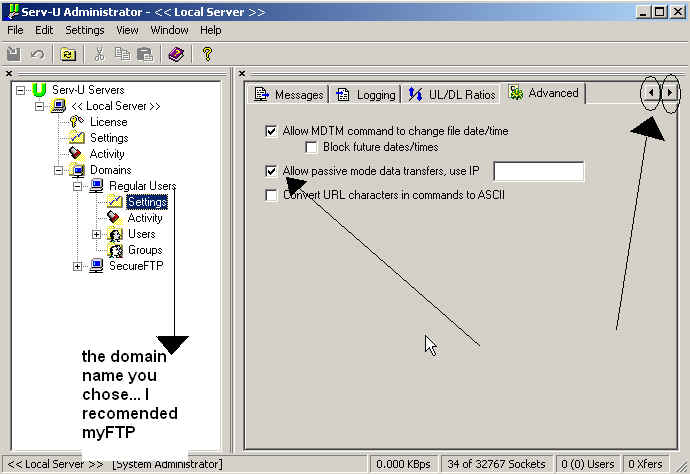The image size is (690, 474).
Task: Collapse the Serv-U Servers tree node
Action: [x=20, y=90]
